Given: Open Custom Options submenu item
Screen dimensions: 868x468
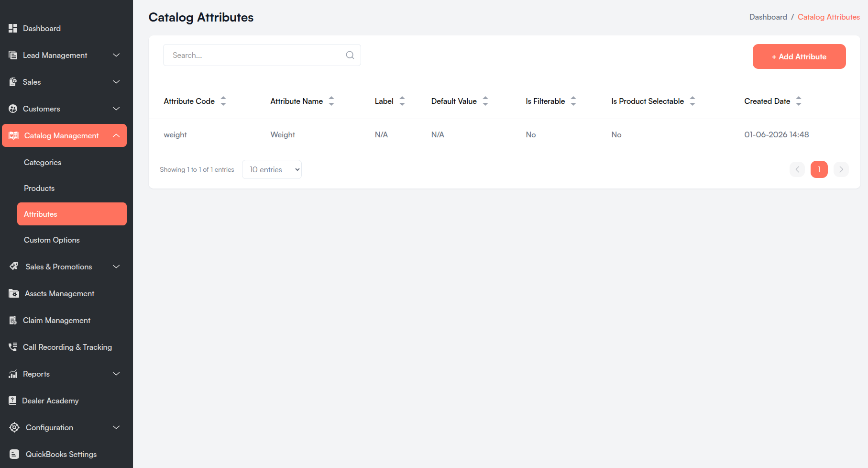Looking at the screenshot, I should [x=52, y=240].
